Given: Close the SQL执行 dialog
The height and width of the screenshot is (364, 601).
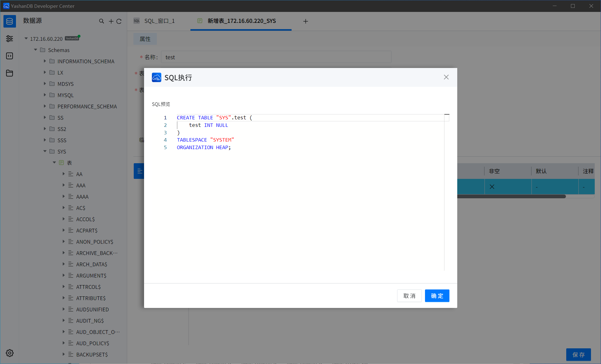Looking at the screenshot, I should (x=446, y=77).
